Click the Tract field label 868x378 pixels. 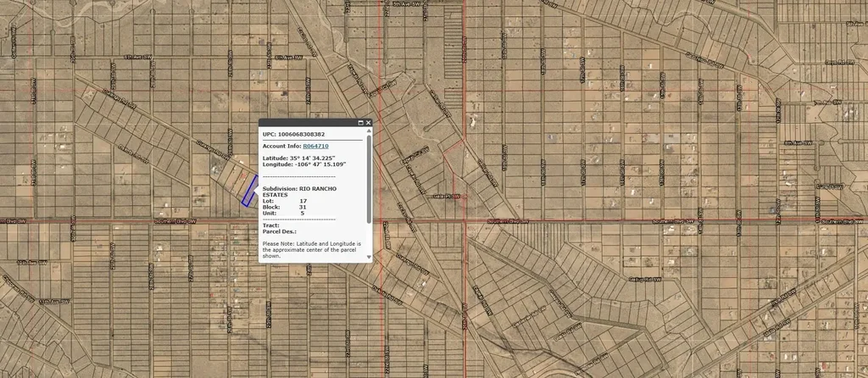[x=271, y=225]
